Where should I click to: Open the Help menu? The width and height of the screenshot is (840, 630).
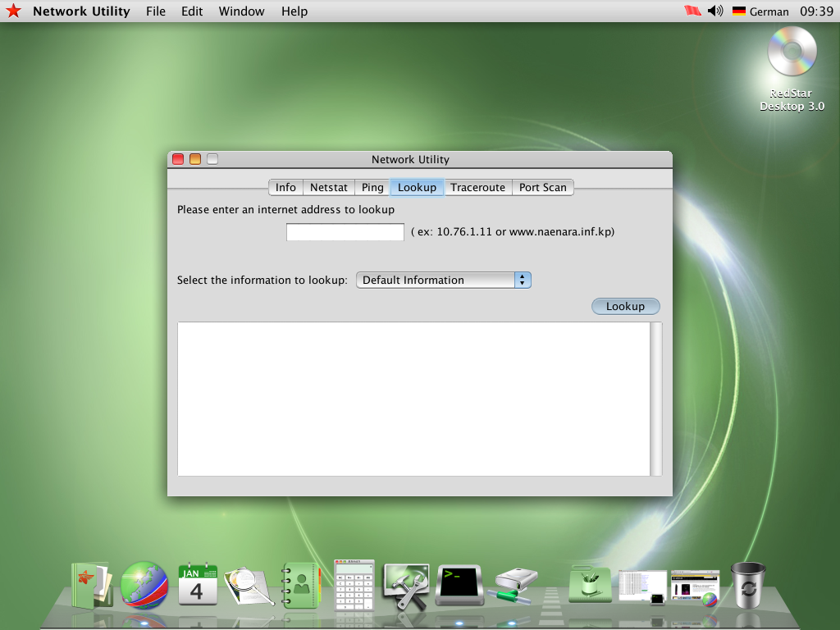click(x=294, y=11)
